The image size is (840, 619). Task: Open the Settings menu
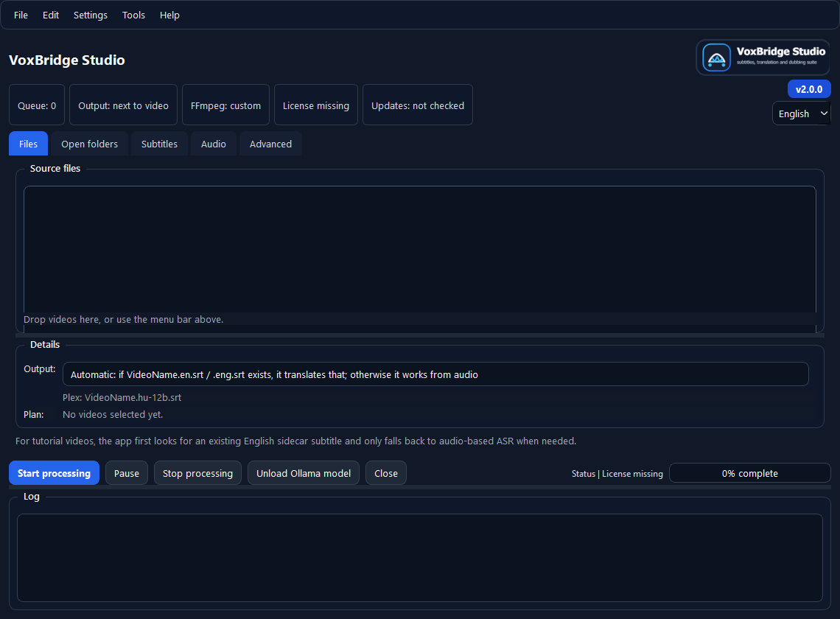tap(90, 15)
